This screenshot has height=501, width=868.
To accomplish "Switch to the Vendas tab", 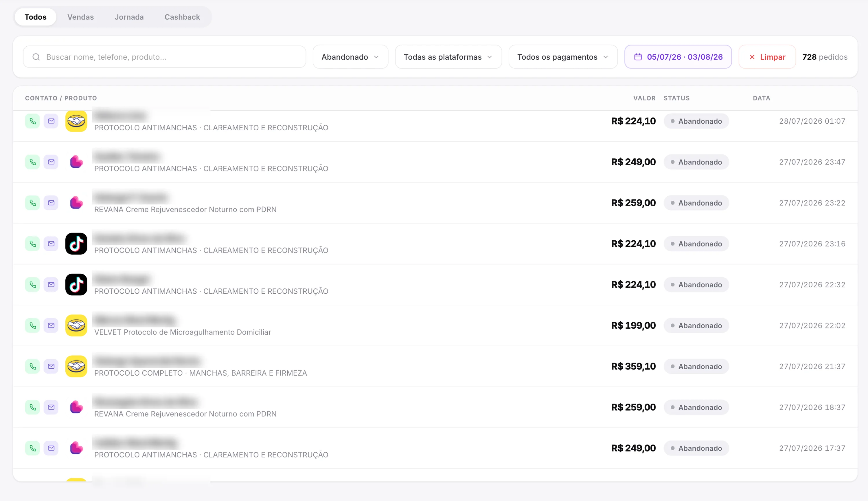I will [80, 17].
